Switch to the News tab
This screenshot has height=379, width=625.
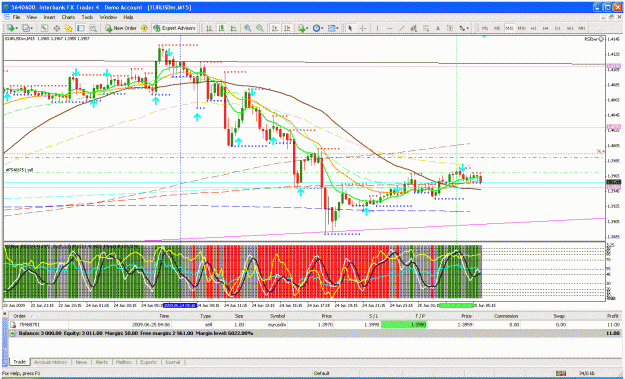click(81, 362)
